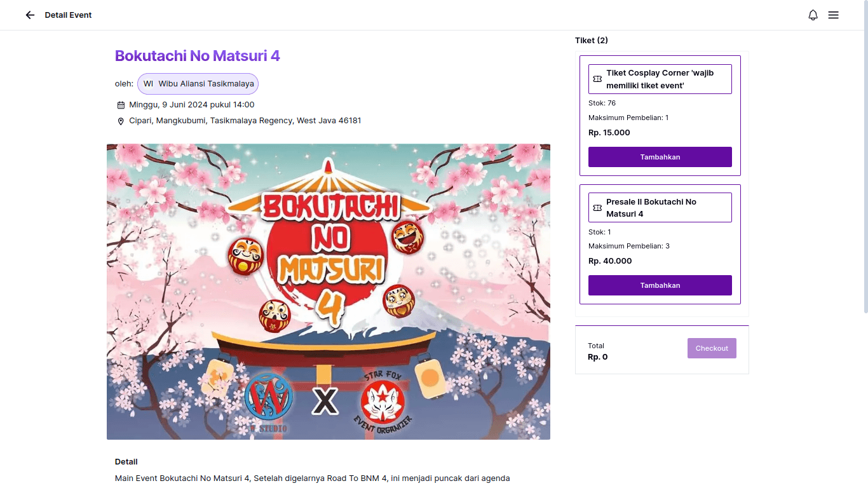
Task: Click the location pin icon
Action: [121, 121]
